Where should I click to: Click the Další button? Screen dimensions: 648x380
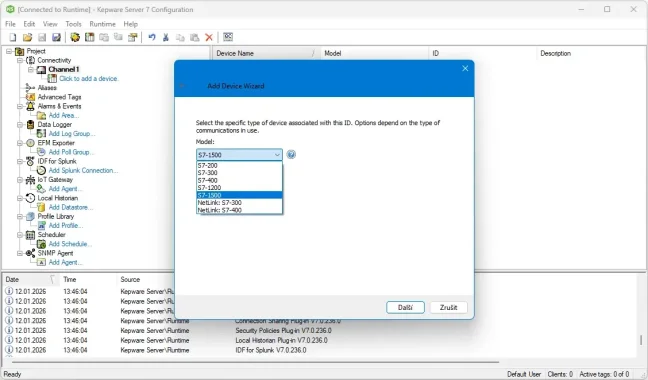(x=405, y=307)
